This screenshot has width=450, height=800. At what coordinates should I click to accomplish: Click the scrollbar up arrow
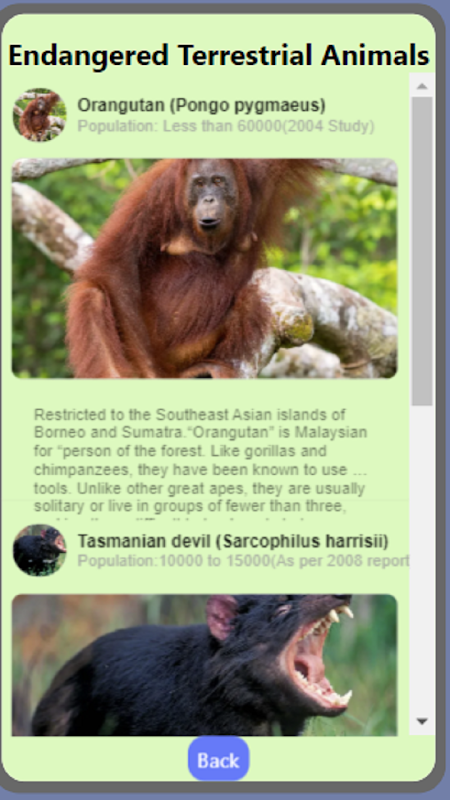(x=422, y=86)
